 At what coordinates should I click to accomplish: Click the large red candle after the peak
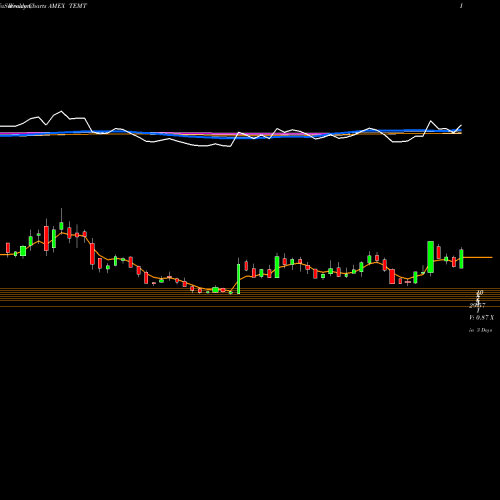pyautogui.click(x=92, y=254)
